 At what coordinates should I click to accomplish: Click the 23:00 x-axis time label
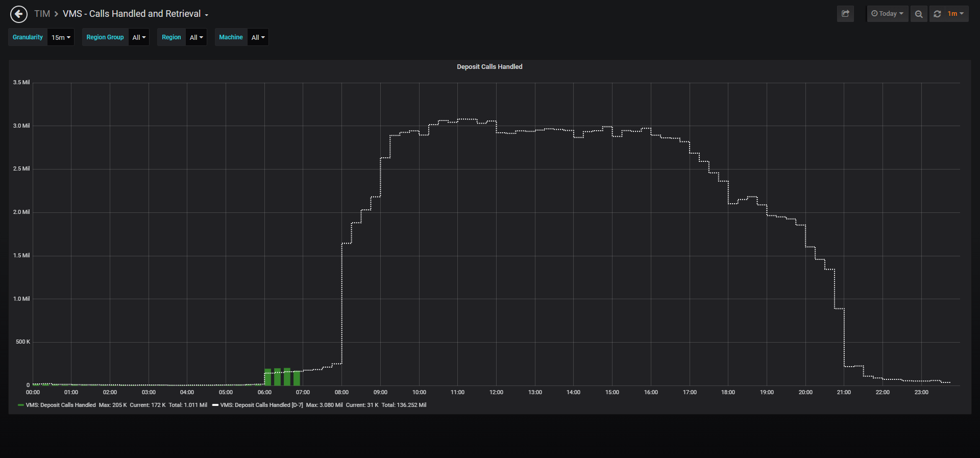pos(921,392)
